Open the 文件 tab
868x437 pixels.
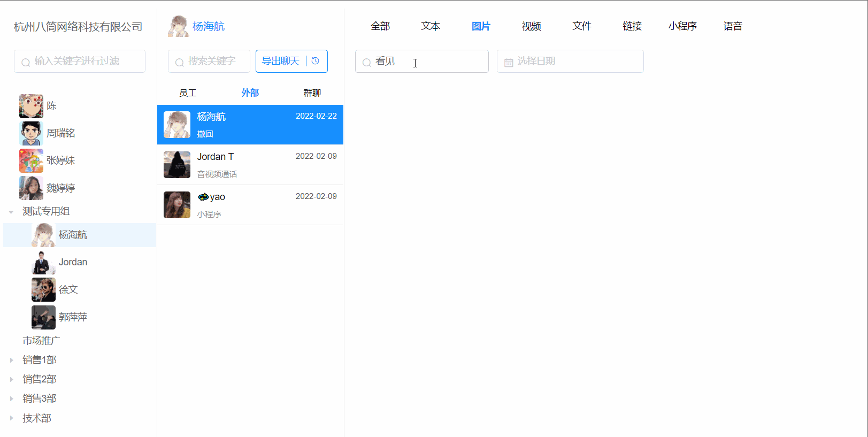point(582,26)
